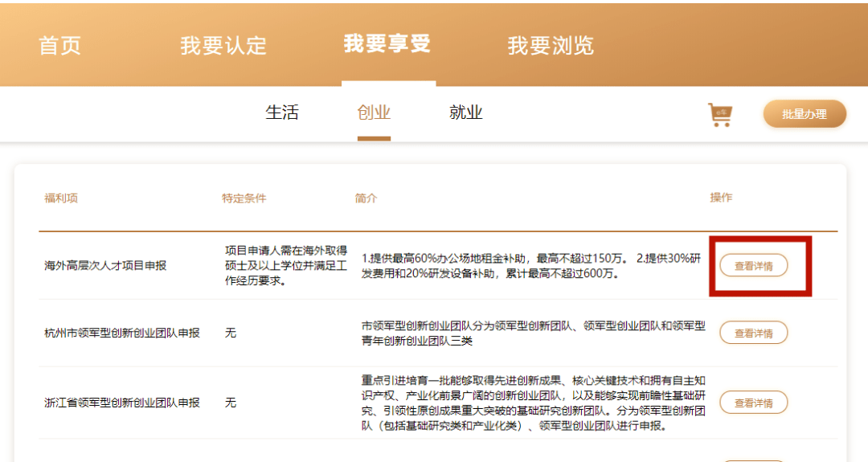View details for 浙江省领军型创新创业团队申报
868x462 pixels.
pos(753,403)
